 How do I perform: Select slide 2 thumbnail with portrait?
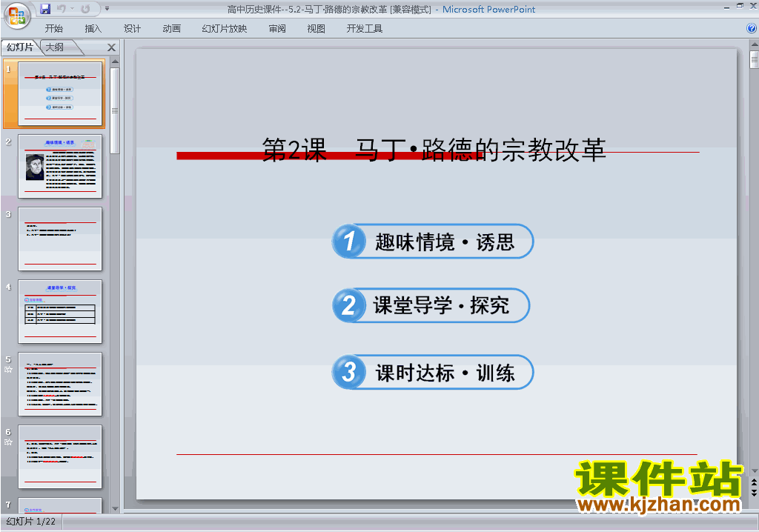[x=60, y=167]
